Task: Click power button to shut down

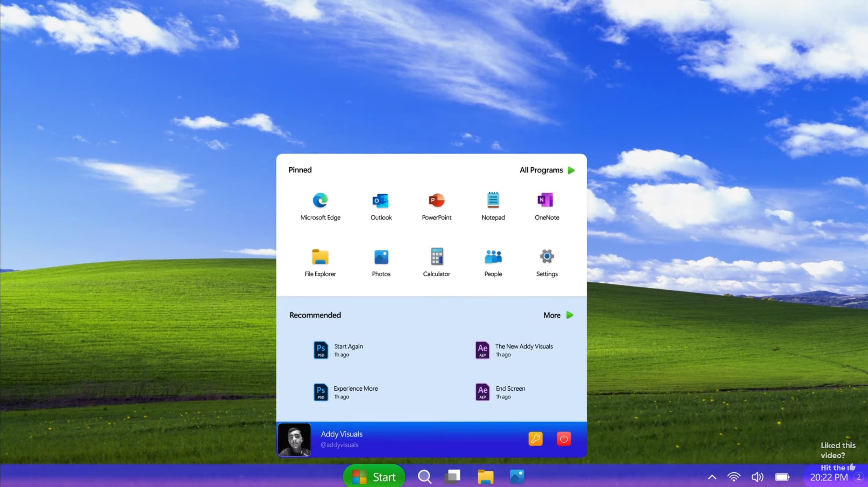Action: [564, 439]
